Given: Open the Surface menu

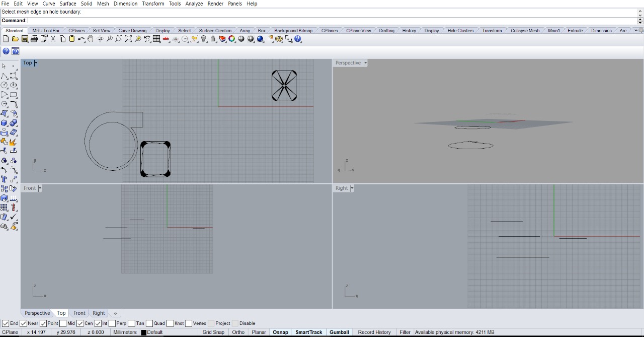Looking at the screenshot, I should click(x=68, y=4).
